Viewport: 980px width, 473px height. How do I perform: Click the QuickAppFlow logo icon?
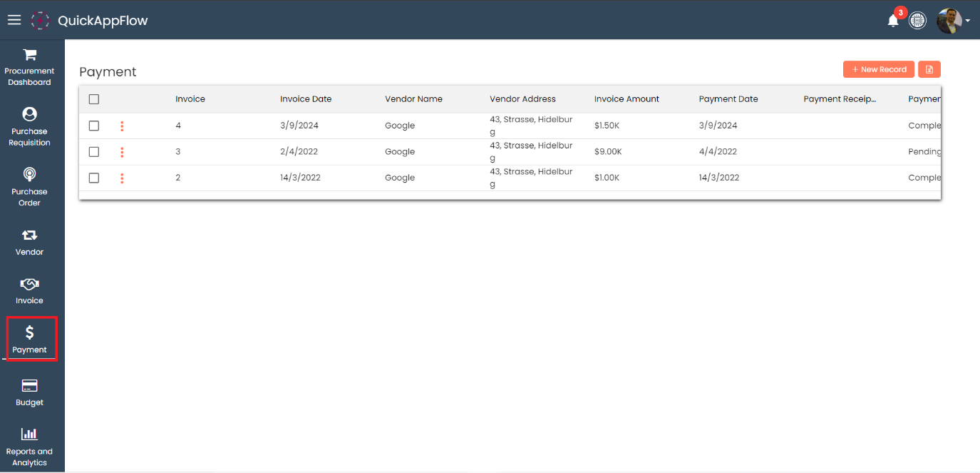pos(41,20)
